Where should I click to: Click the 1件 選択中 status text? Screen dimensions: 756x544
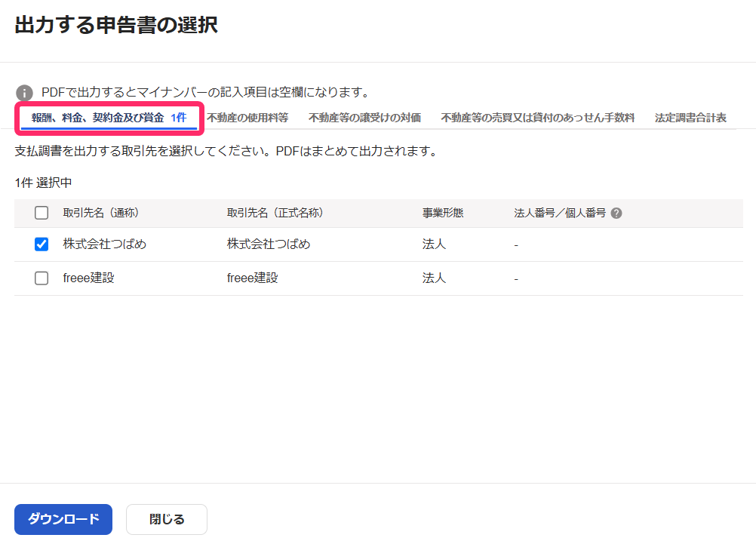(x=44, y=183)
